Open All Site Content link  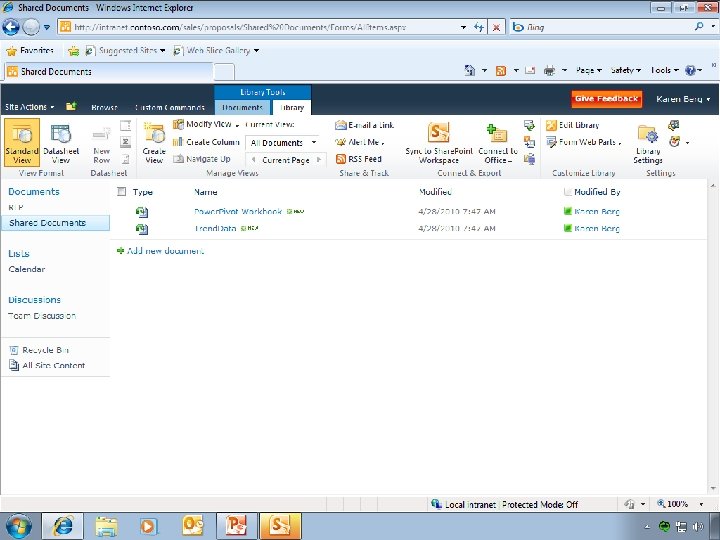(47, 366)
